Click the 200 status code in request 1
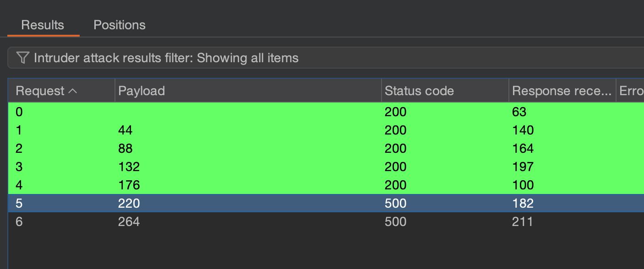The height and width of the screenshot is (269, 644). [395, 130]
